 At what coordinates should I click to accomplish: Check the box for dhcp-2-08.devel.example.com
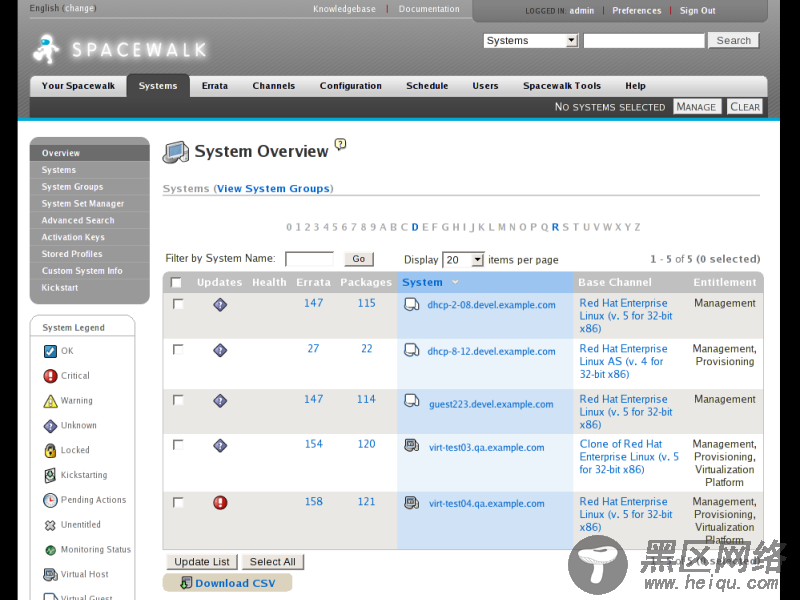pyautogui.click(x=178, y=304)
